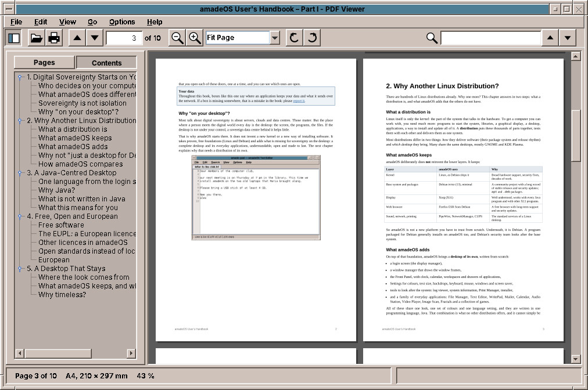Open the Help menu

(155, 21)
